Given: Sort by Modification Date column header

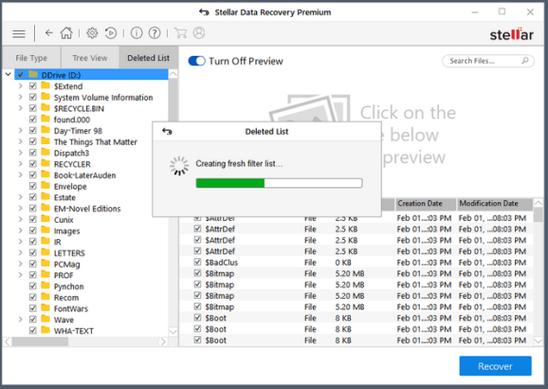Looking at the screenshot, I should 494,203.
